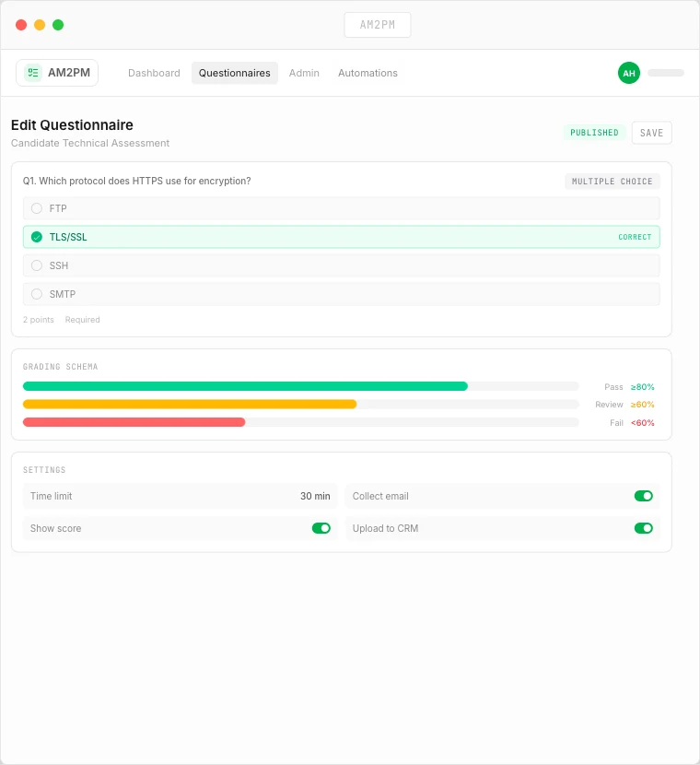Open the AH user avatar
The image size is (700, 765).
629,73
